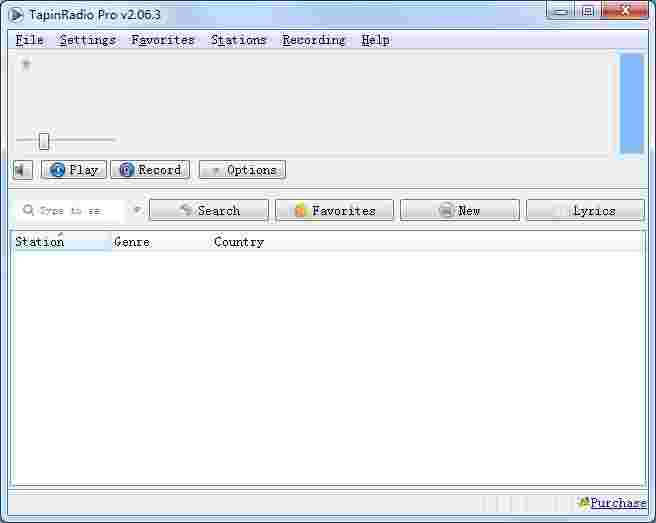This screenshot has height=523, width=656.
Task: Sort by the Genre column header
Action: 161,241
